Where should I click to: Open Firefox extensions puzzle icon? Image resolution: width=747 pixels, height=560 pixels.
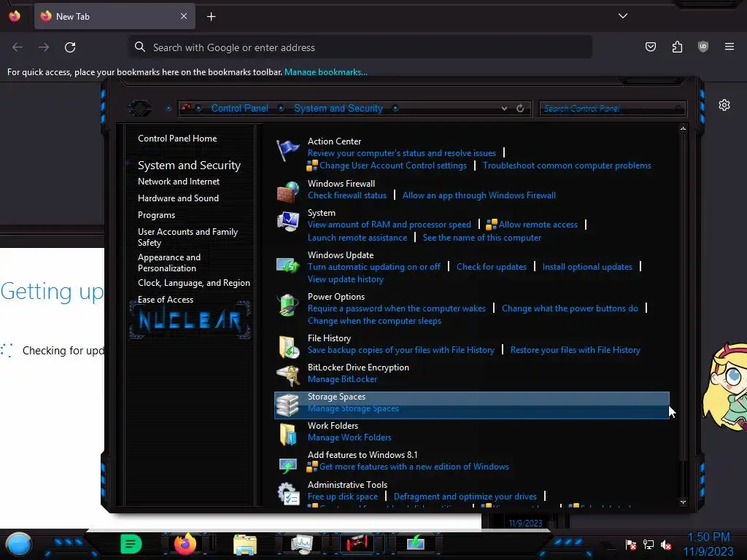(677, 47)
